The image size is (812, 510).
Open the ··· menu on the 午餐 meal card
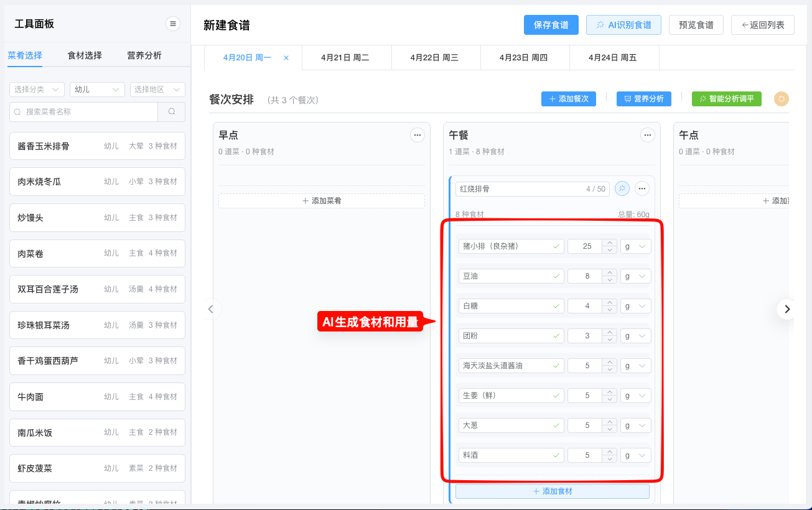[x=647, y=134]
